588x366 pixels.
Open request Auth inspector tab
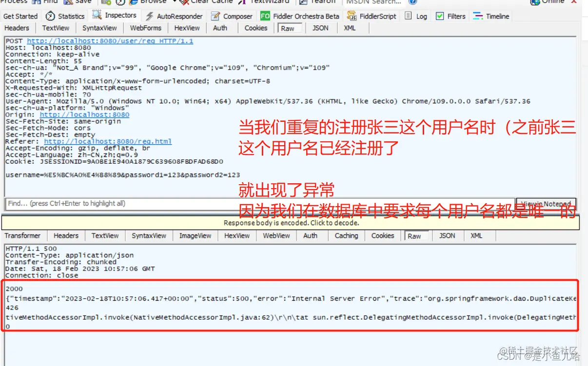point(220,28)
